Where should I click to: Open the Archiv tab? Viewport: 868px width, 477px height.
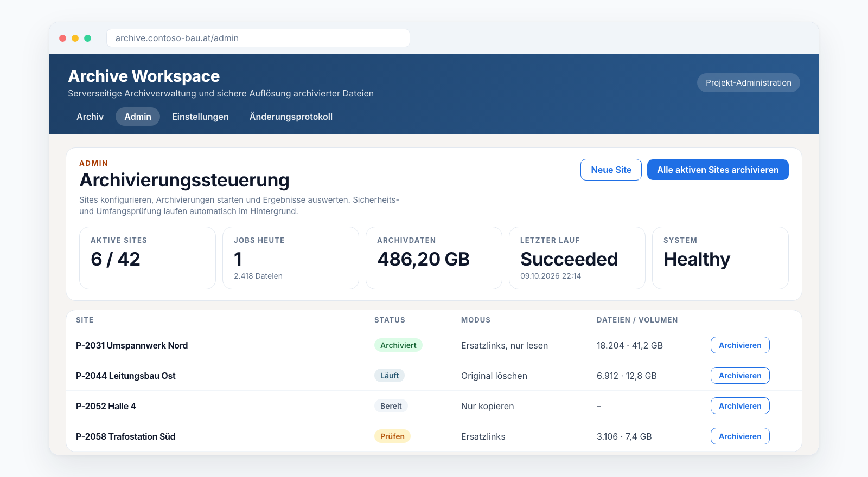click(x=90, y=117)
